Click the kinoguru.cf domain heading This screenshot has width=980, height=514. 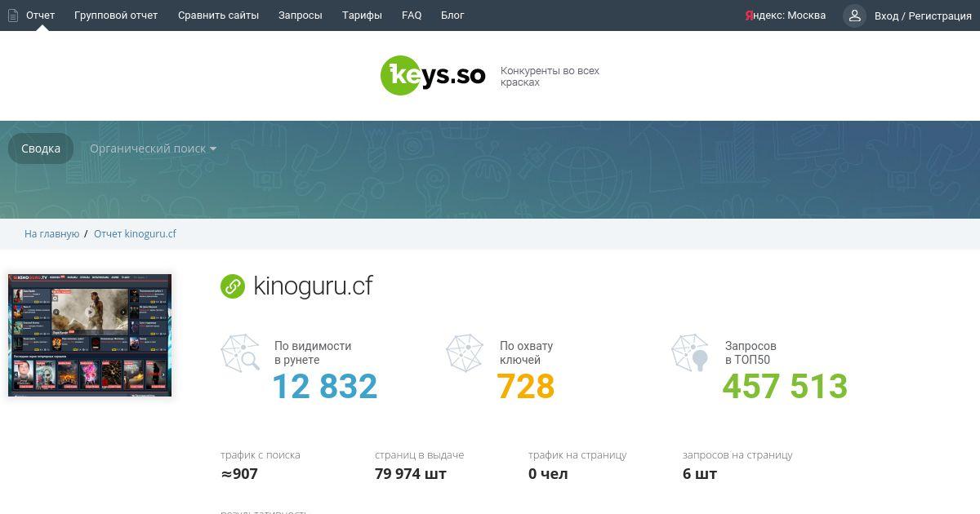coord(313,286)
